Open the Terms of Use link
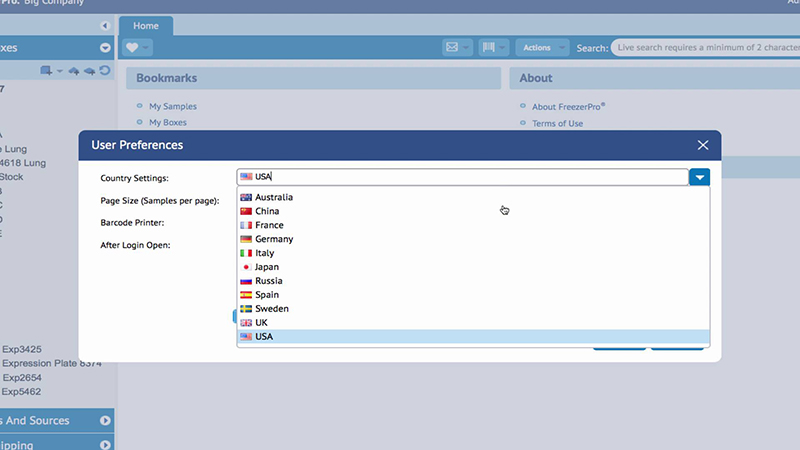 tap(557, 123)
